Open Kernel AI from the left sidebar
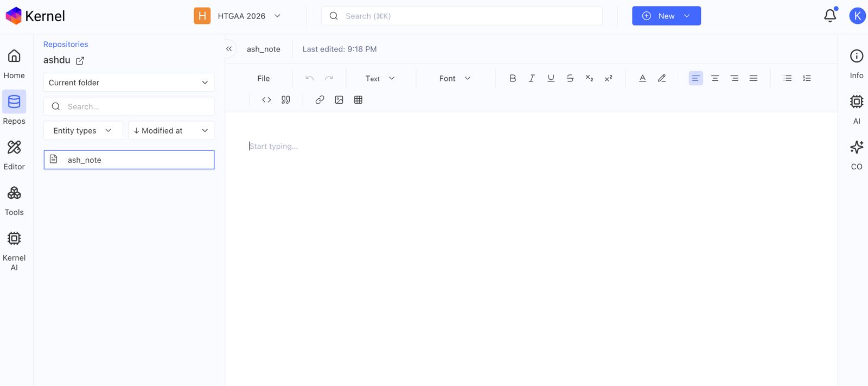This screenshot has width=868, height=386. click(14, 251)
